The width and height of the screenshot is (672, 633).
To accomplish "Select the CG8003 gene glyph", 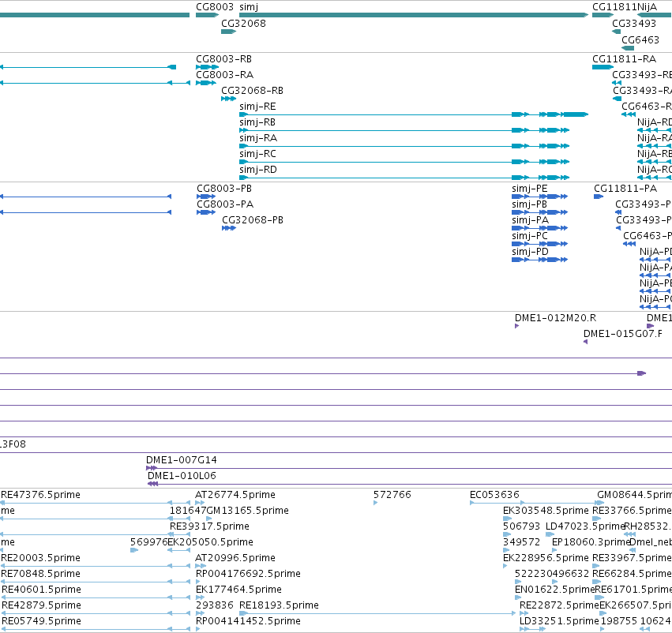I will click(x=208, y=15).
